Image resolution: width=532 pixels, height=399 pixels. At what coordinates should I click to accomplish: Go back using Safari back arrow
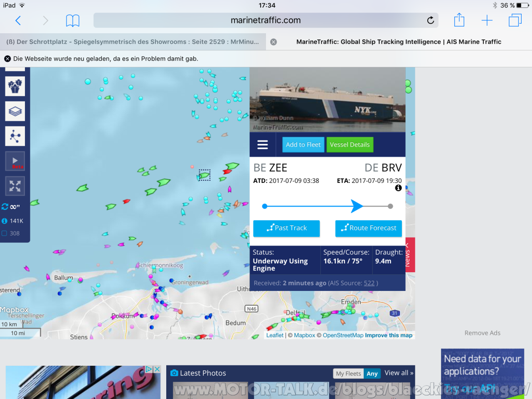point(18,21)
